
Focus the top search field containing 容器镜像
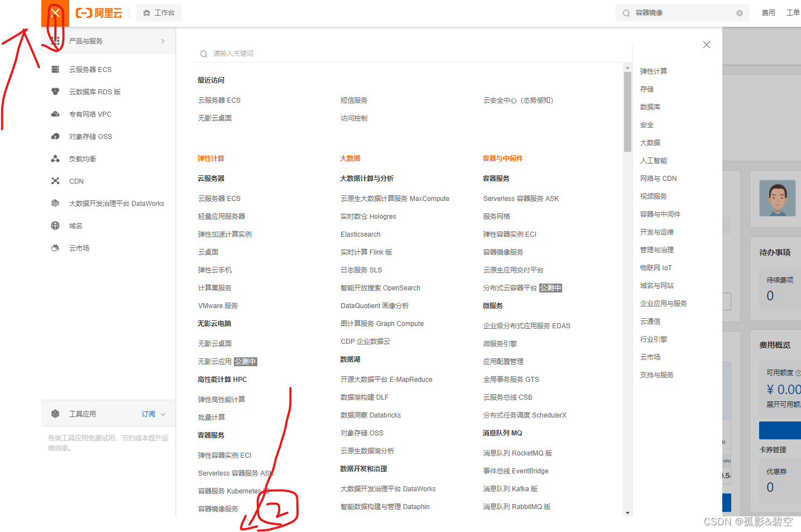pos(683,13)
